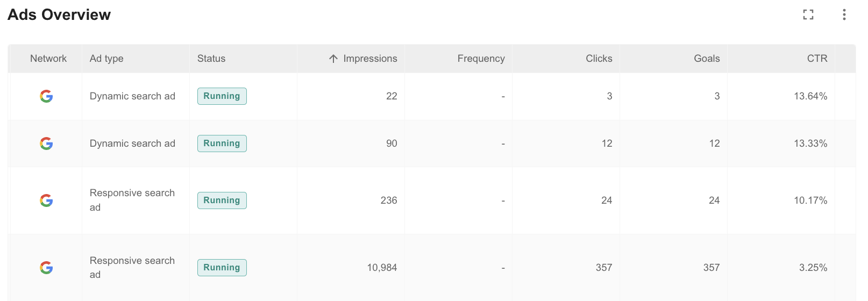Sort by the CTR column header
This screenshot has height=301, width=868.
pyautogui.click(x=817, y=59)
